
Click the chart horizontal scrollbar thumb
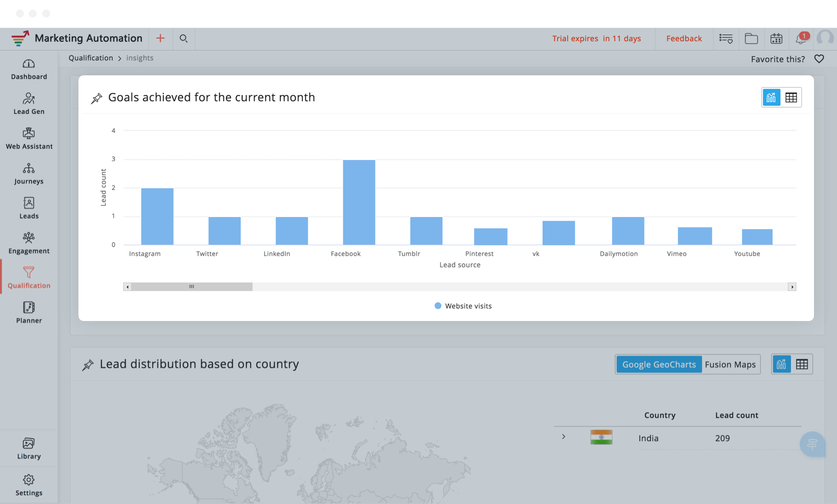point(191,287)
